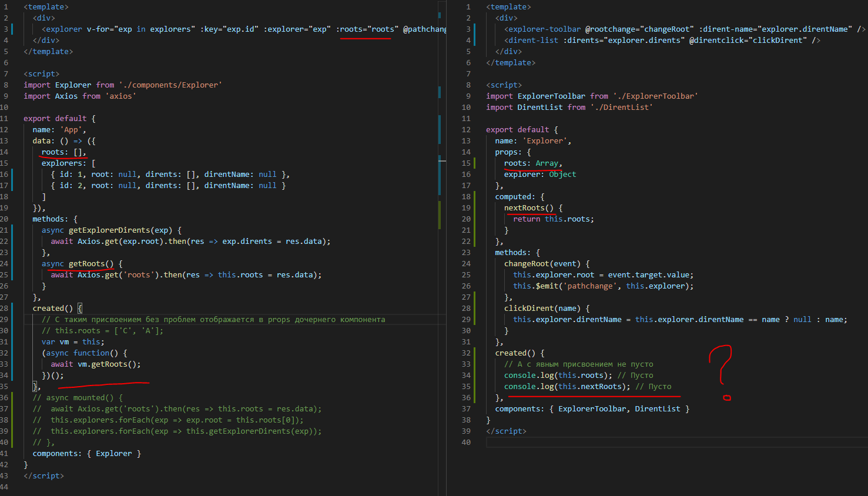Image resolution: width=868 pixels, height=496 pixels.
Task: Click 'created() {' in the left editor
Action: pos(58,308)
